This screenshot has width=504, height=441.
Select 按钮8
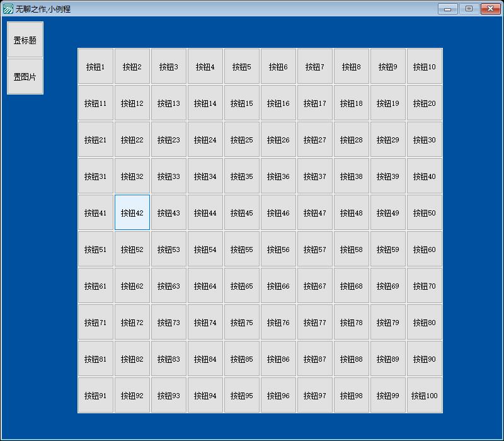pyautogui.click(x=352, y=66)
